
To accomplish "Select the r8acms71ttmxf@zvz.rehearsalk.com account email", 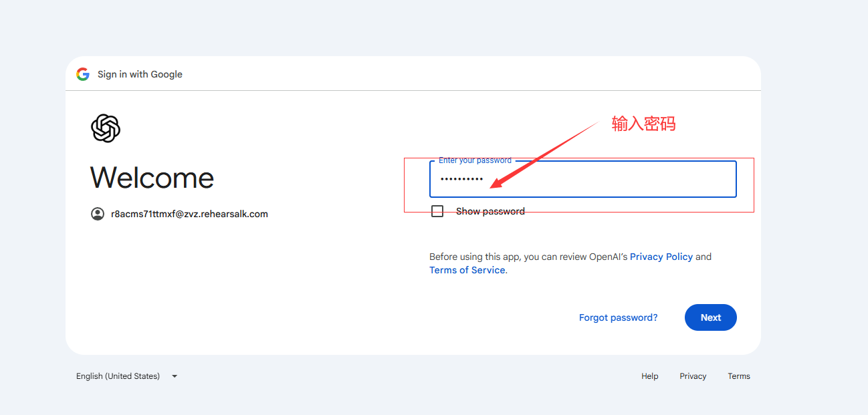I will point(189,214).
